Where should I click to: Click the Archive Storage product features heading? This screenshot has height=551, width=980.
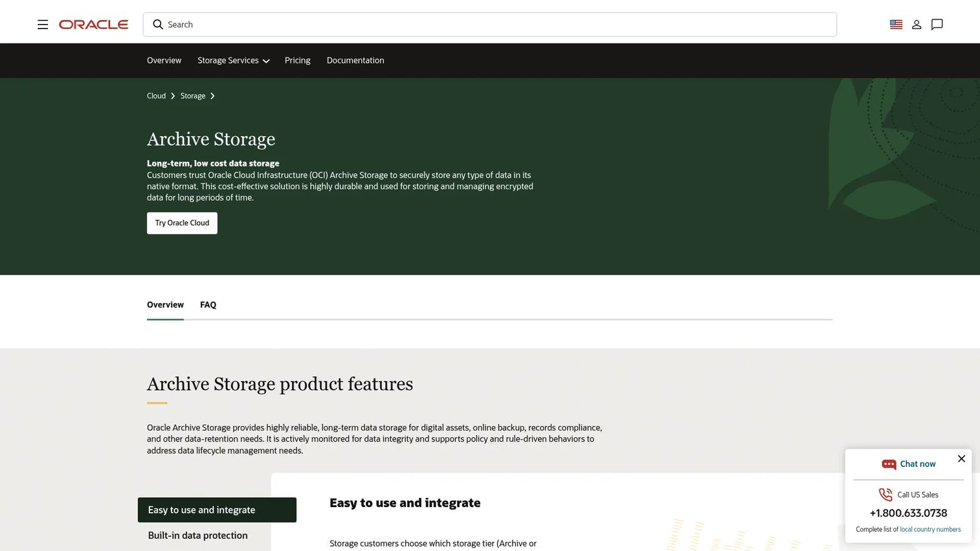pos(280,384)
